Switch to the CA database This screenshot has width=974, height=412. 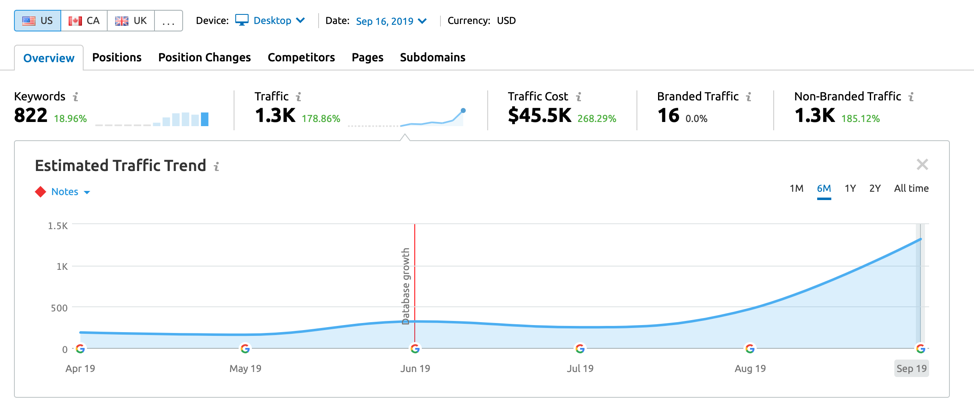[84, 21]
